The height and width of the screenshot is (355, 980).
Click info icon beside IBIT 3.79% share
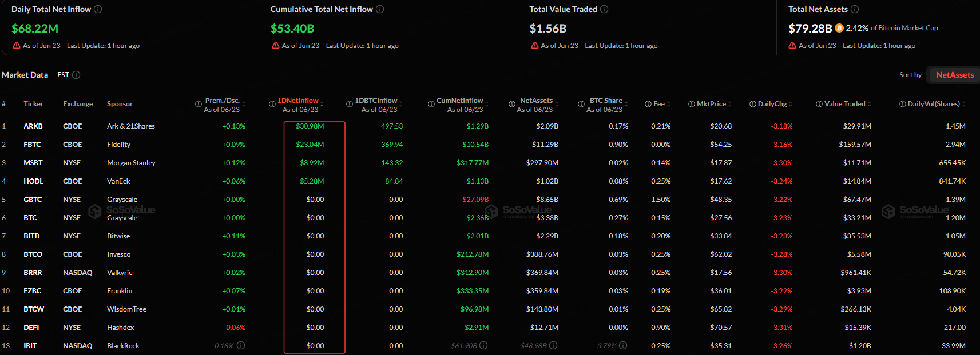tap(623, 345)
